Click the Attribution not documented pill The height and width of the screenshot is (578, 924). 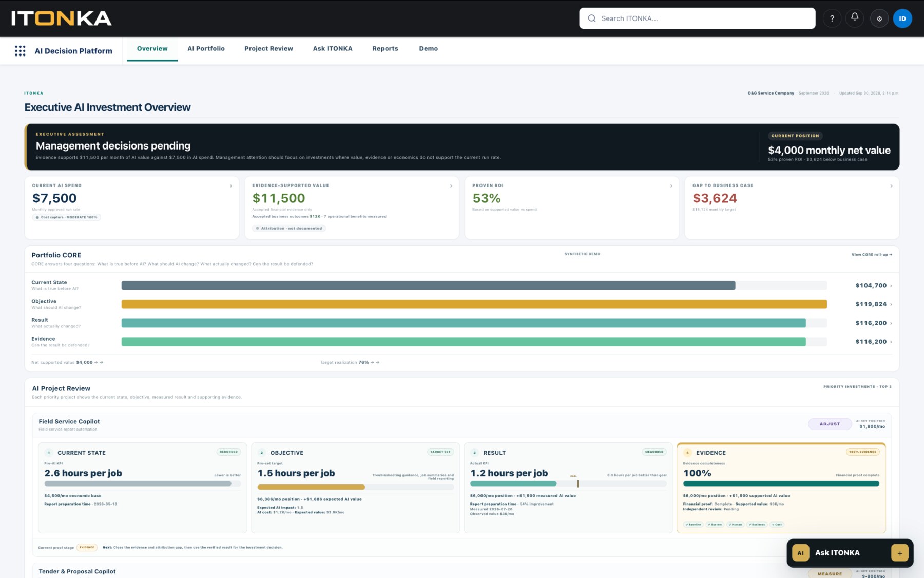pos(289,229)
